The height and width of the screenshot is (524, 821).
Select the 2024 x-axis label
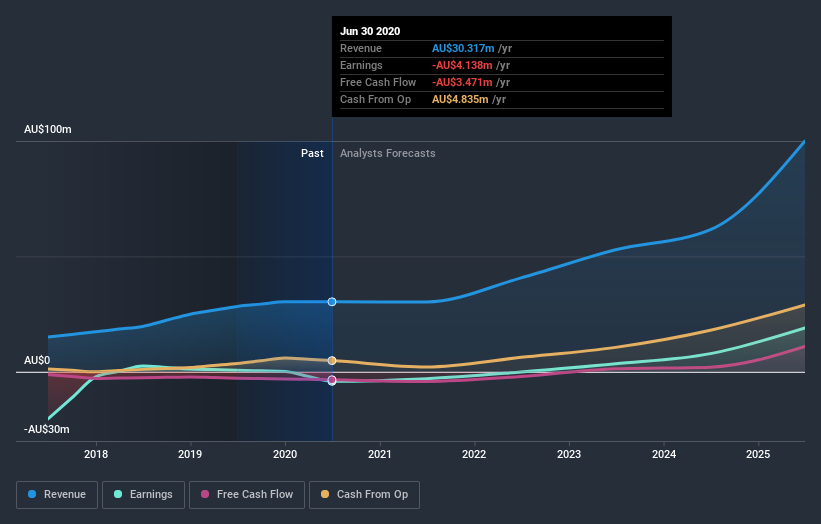664,454
